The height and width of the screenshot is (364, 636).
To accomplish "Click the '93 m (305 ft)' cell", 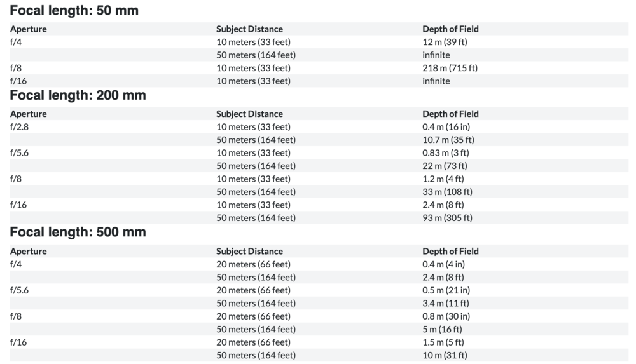I will point(447,218).
